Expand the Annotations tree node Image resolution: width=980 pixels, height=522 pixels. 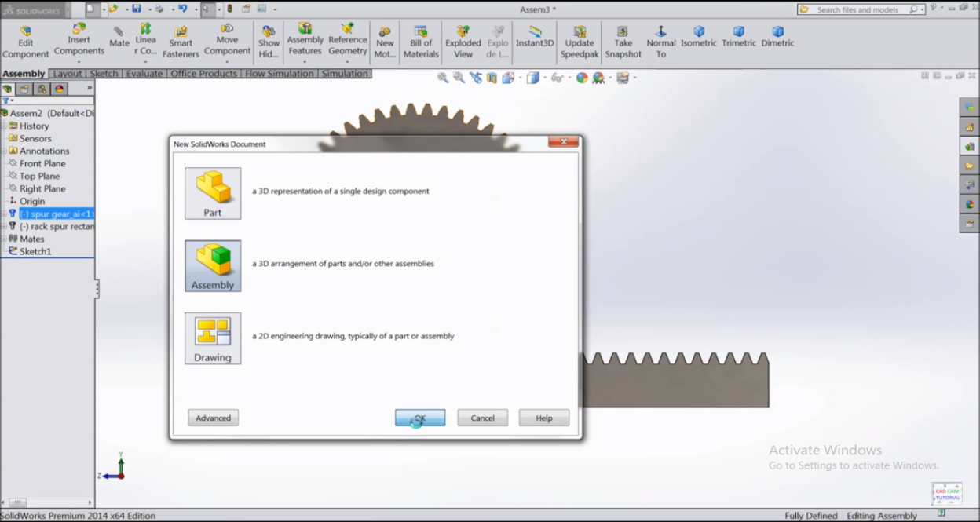click(4, 151)
